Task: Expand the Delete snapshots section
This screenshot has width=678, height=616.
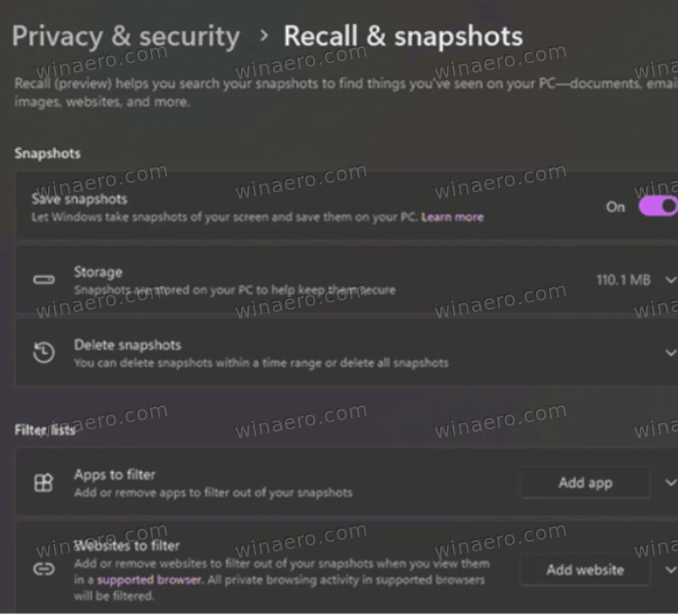Action: (x=671, y=352)
